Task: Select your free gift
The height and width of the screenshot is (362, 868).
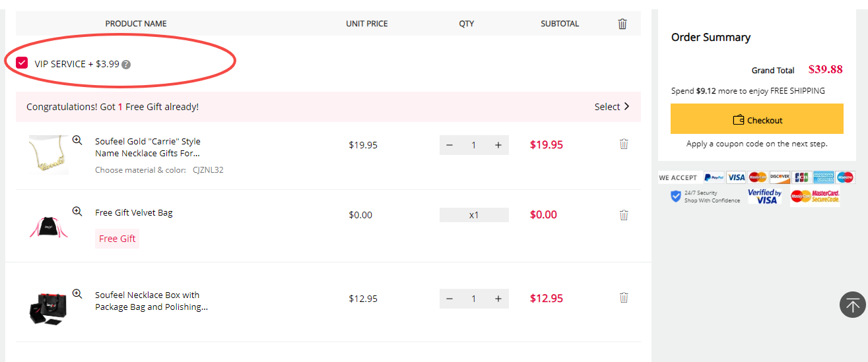Action: coord(612,107)
